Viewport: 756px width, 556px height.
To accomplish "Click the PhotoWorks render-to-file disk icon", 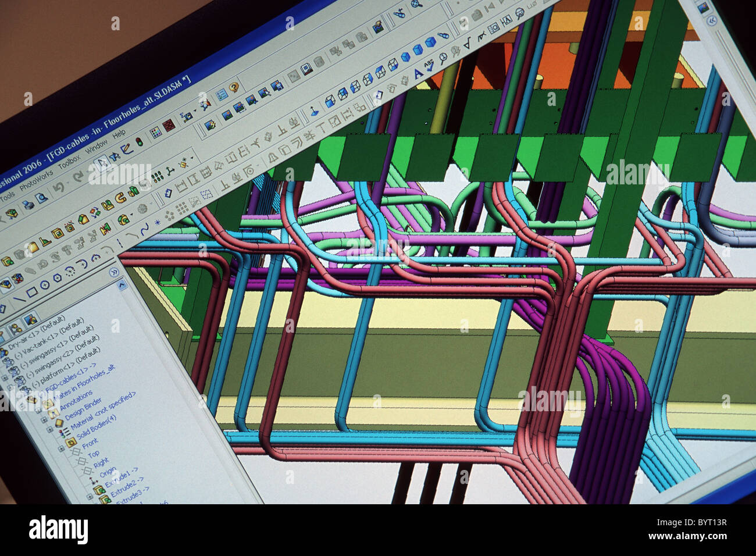I will pos(277,86).
